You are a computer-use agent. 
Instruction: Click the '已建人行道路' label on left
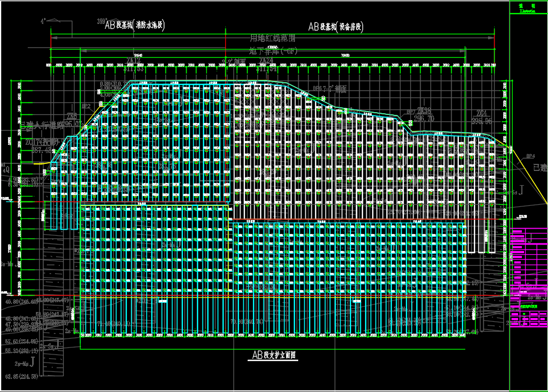click(41, 126)
